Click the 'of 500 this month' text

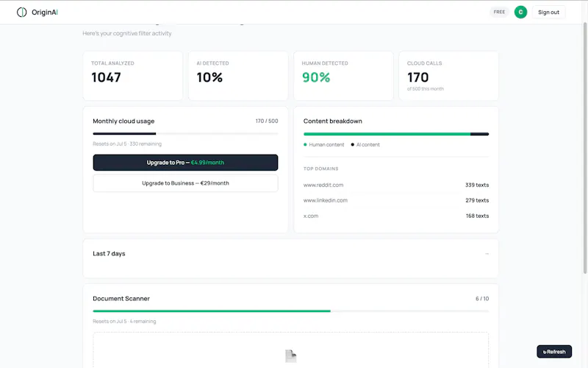point(426,89)
